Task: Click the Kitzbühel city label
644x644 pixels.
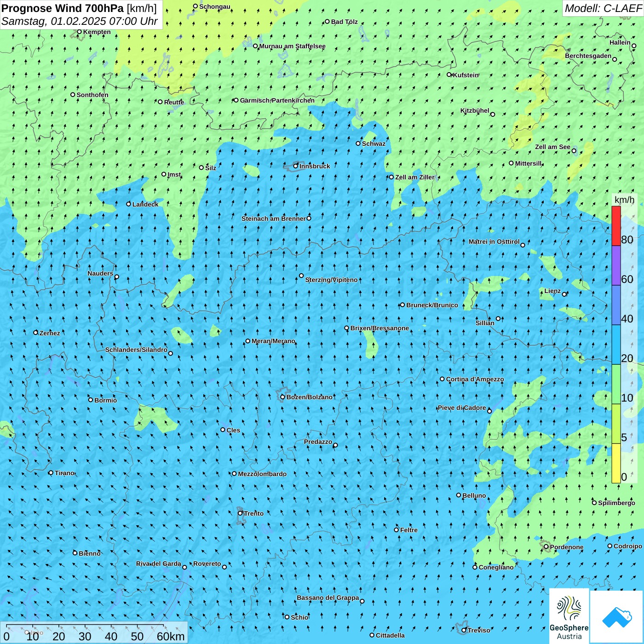Action: coord(475,110)
